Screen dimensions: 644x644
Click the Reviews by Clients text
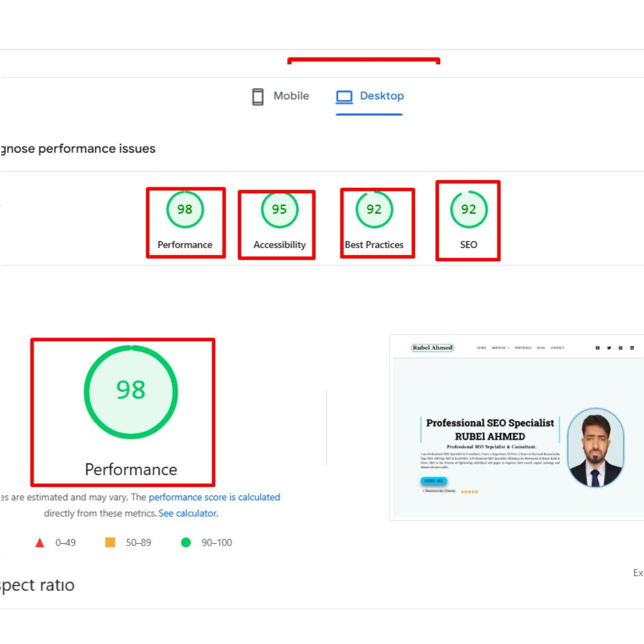click(x=439, y=491)
